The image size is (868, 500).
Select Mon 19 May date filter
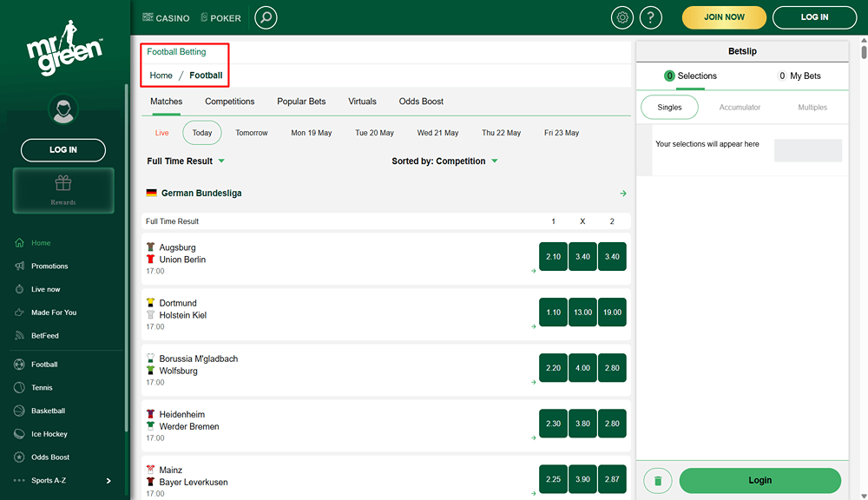point(312,133)
